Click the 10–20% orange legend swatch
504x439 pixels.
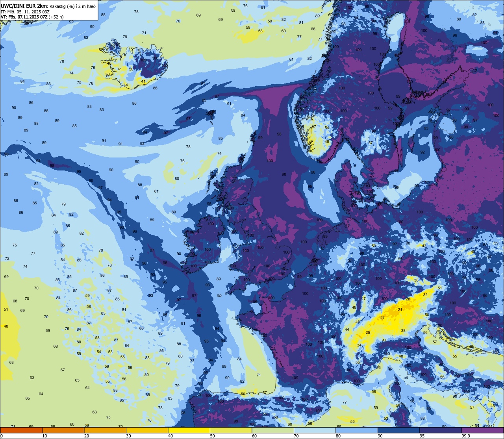(63, 430)
